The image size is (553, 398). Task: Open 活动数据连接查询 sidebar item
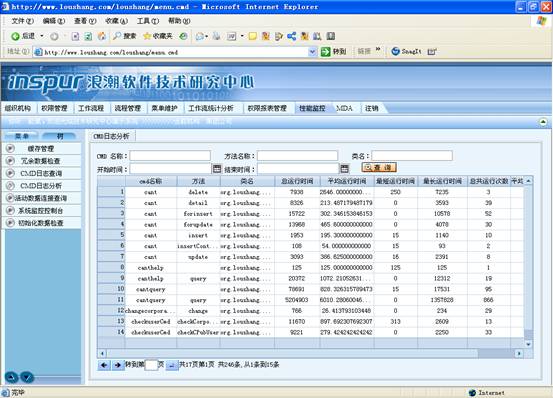click(x=41, y=198)
